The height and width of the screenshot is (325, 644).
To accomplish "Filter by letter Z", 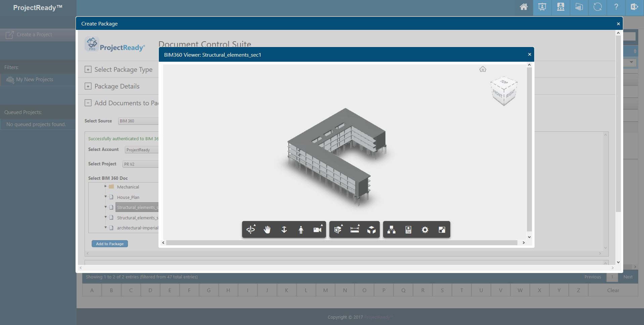I will click(579, 290).
